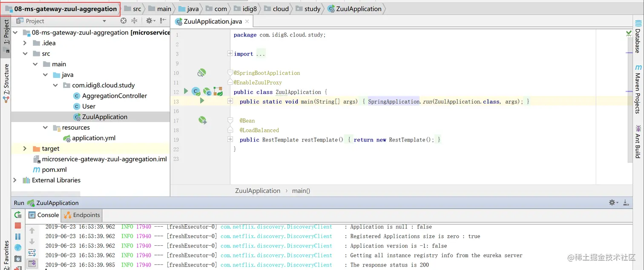Viewport: 644px width, 270px height.
Task: Click the leaf-with-class gutter icon on line 12
Action: [207, 91]
